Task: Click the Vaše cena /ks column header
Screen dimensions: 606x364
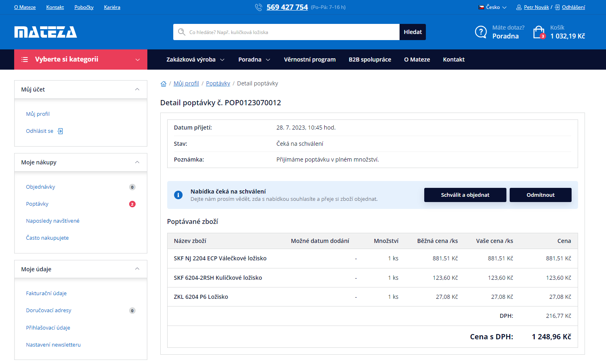Action: pos(494,241)
